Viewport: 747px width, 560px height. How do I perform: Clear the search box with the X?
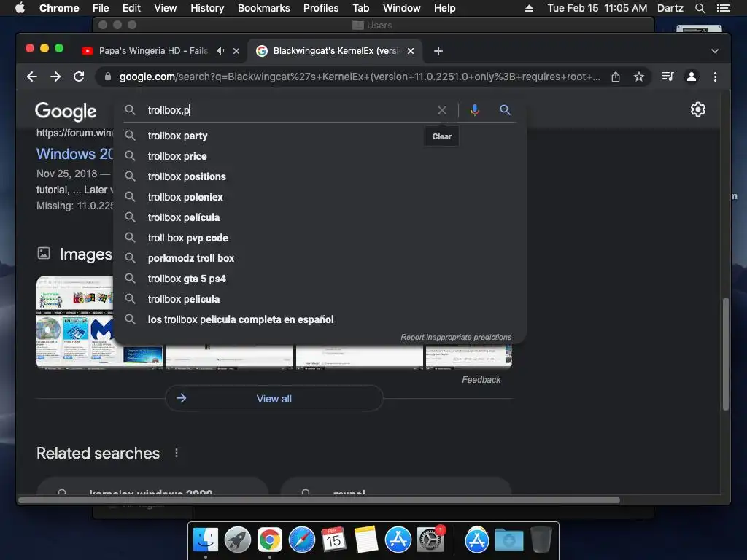(x=442, y=110)
